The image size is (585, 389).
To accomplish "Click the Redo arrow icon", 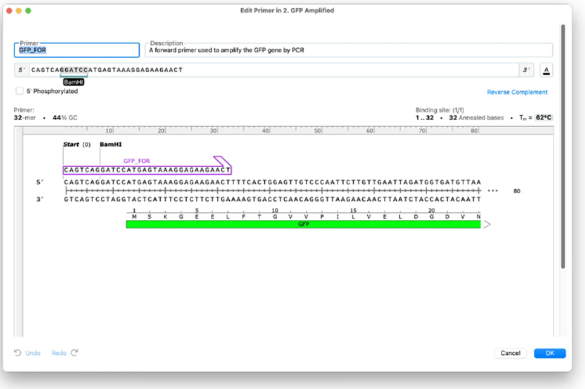I will tap(75, 353).
